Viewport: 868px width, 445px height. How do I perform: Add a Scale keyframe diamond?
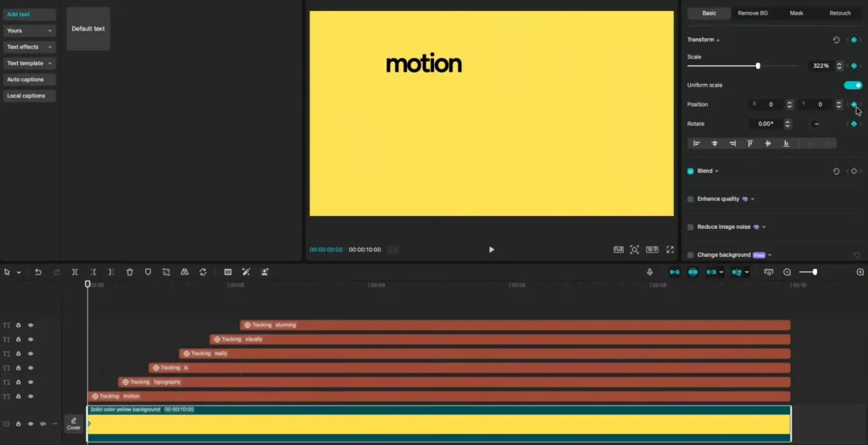pyautogui.click(x=854, y=66)
